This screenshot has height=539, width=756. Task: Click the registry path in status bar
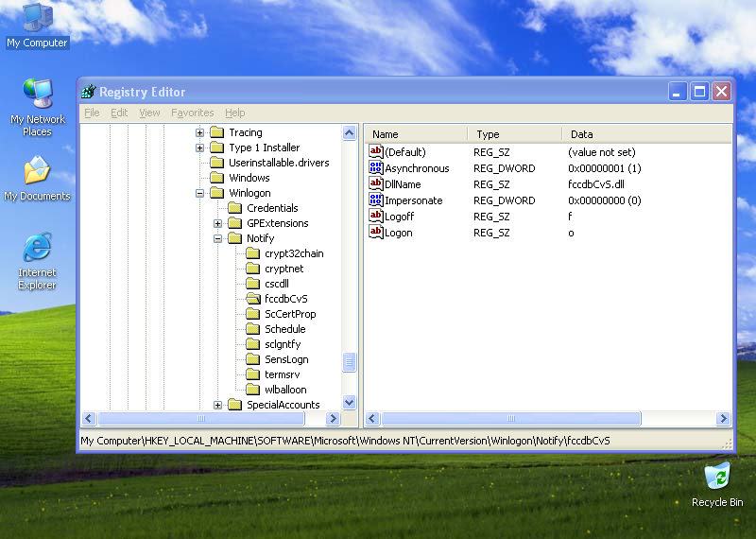345,441
